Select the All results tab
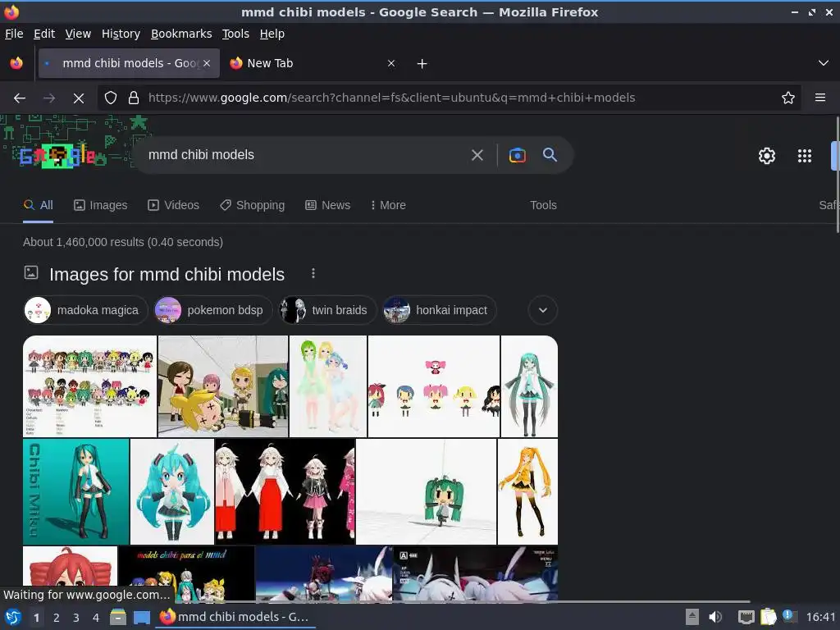This screenshot has width=840, height=630. (x=38, y=205)
